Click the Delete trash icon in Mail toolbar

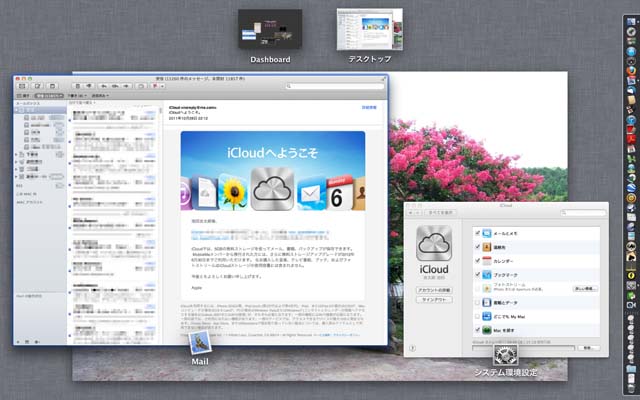pyautogui.click(x=78, y=86)
